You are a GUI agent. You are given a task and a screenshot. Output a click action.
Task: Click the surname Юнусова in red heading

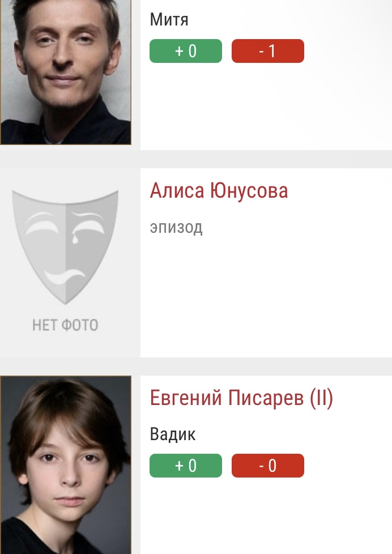pos(249,191)
